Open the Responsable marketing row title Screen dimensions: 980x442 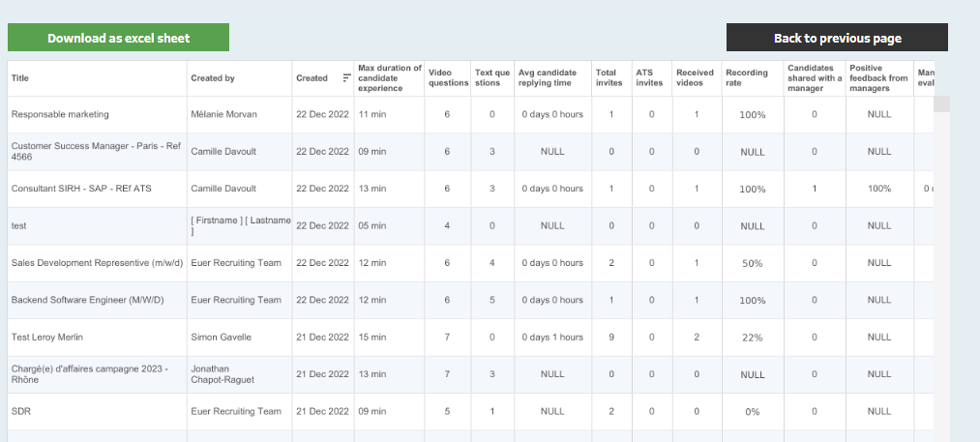(60, 114)
